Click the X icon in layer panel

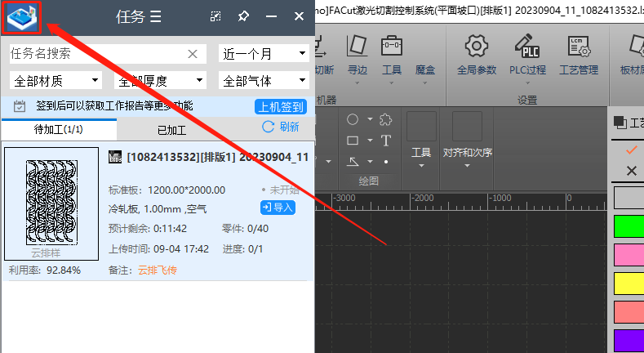(632, 170)
